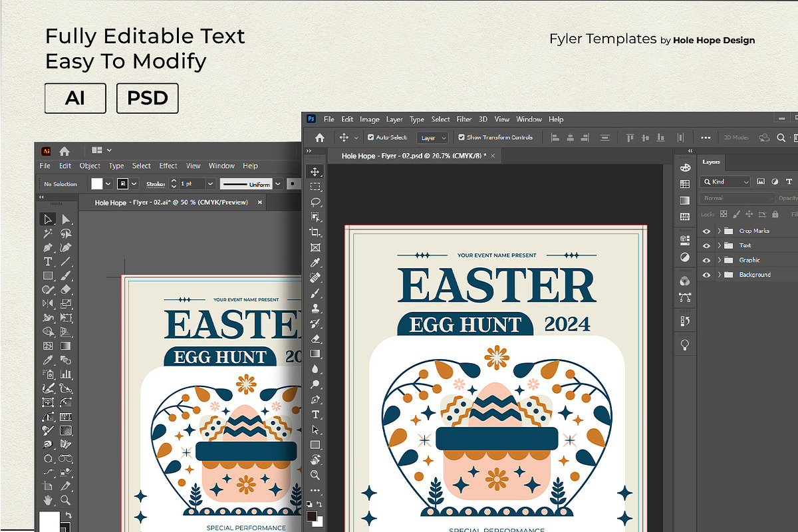Select the Line Segment tool in Illustrator

tap(66, 262)
